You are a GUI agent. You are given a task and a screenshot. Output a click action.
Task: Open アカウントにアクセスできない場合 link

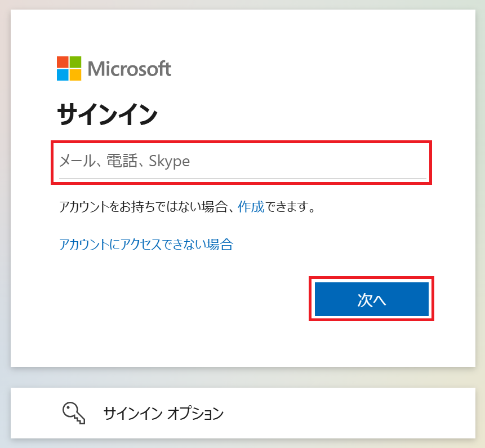146,245
